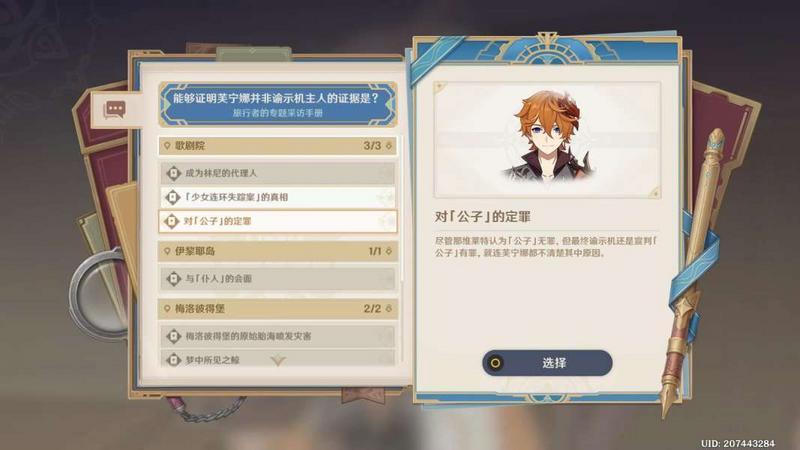Click the emblem icon beside 与「仆人」的会面
Viewport: 800px width, 450px height.
pyautogui.click(x=173, y=279)
